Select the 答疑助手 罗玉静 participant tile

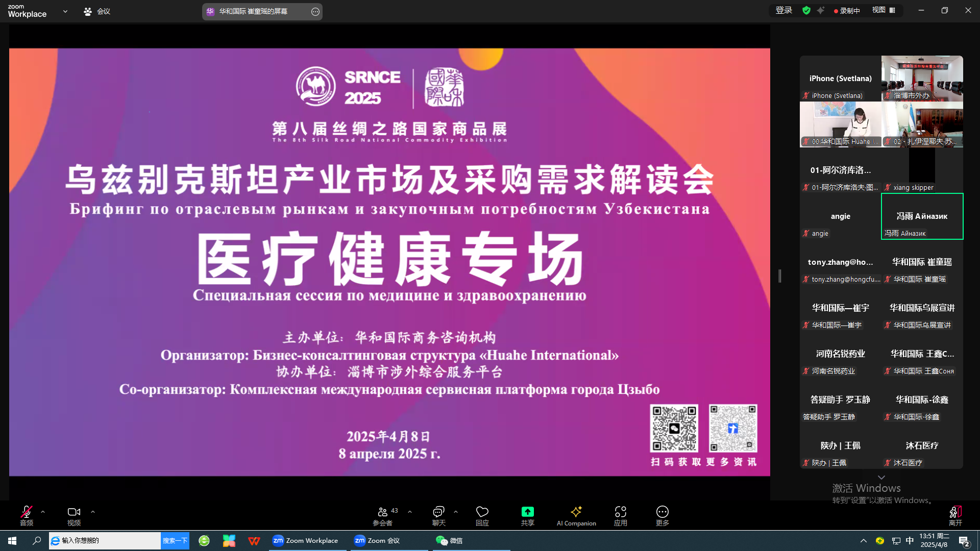click(841, 399)
